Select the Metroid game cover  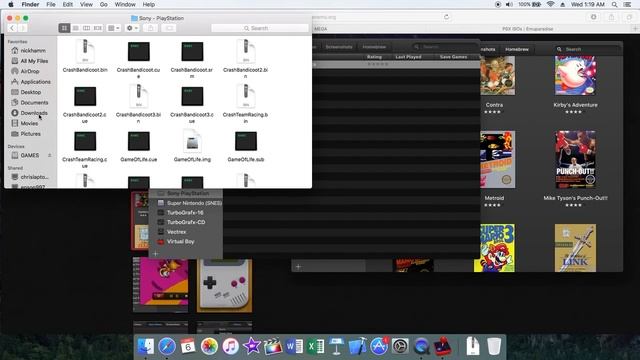(x=498, y=160)
